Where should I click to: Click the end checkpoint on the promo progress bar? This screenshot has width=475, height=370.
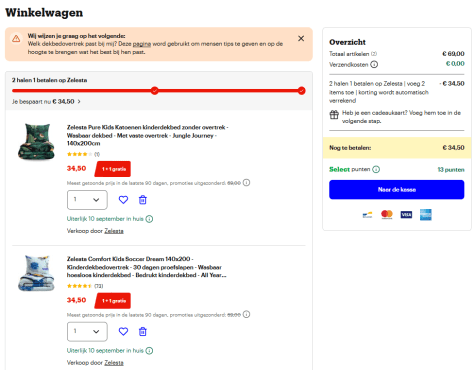tap(301, 91)
